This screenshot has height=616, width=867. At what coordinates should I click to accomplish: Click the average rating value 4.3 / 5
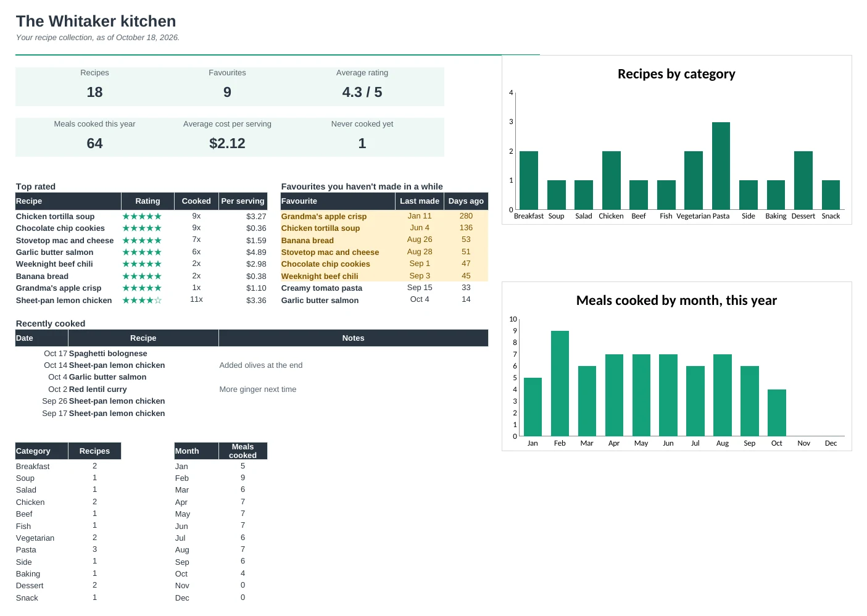tap(362, 93)
